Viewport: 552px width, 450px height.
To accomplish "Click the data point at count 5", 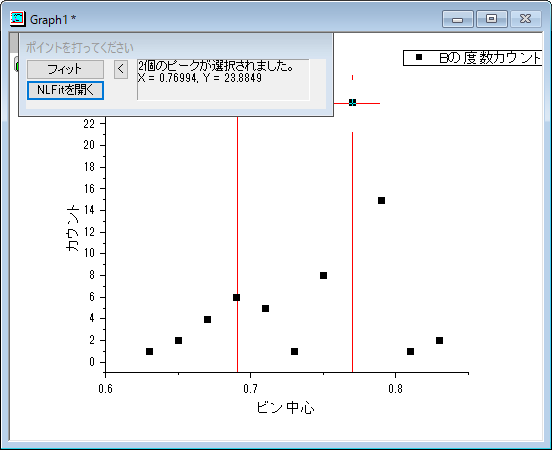I will (x=265, y=308).
